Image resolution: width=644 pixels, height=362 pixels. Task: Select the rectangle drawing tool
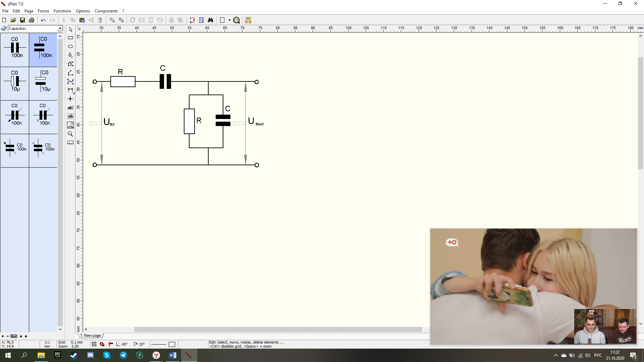(70, 38)
